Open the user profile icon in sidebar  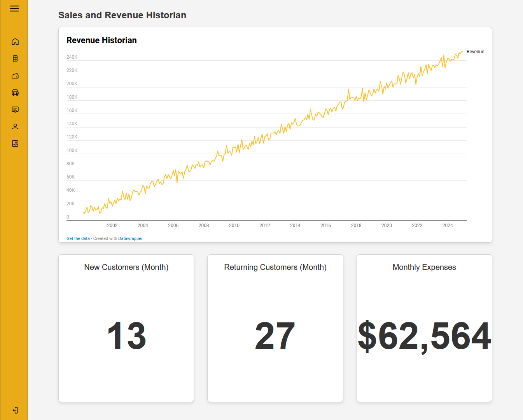coord(15,126)
